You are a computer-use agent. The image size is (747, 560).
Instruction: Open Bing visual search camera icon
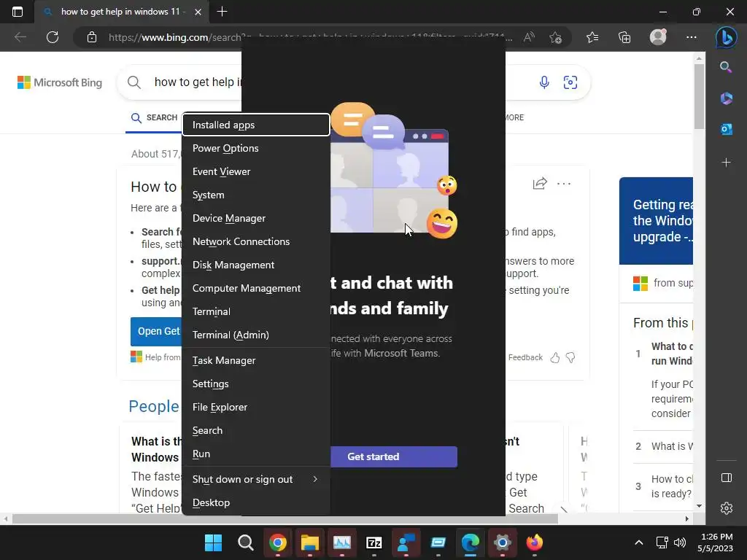(570, 82)
